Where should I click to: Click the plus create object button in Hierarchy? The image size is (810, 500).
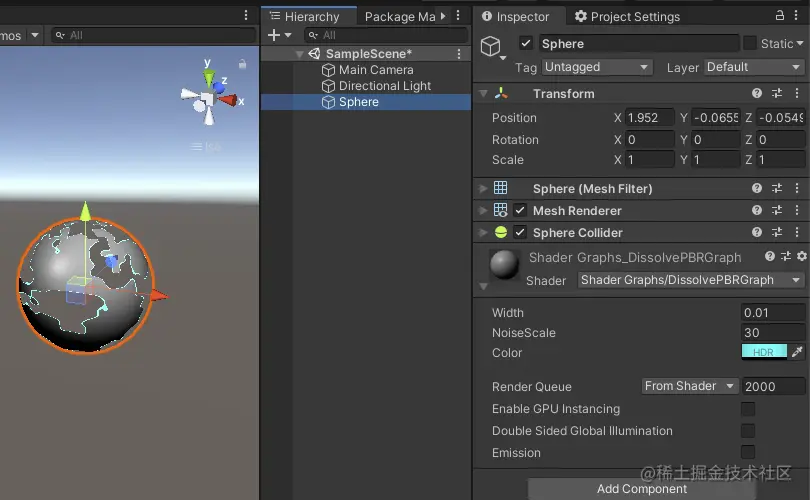coord(274,35)
